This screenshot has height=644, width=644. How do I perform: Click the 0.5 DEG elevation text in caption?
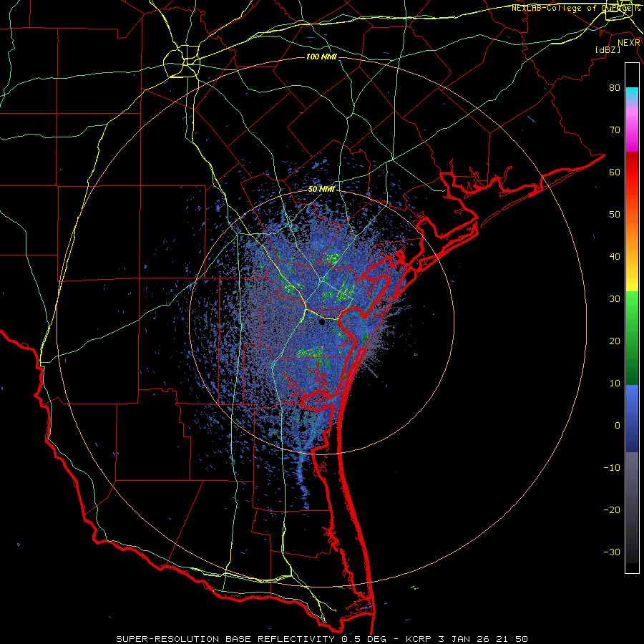tap(364, 639)
